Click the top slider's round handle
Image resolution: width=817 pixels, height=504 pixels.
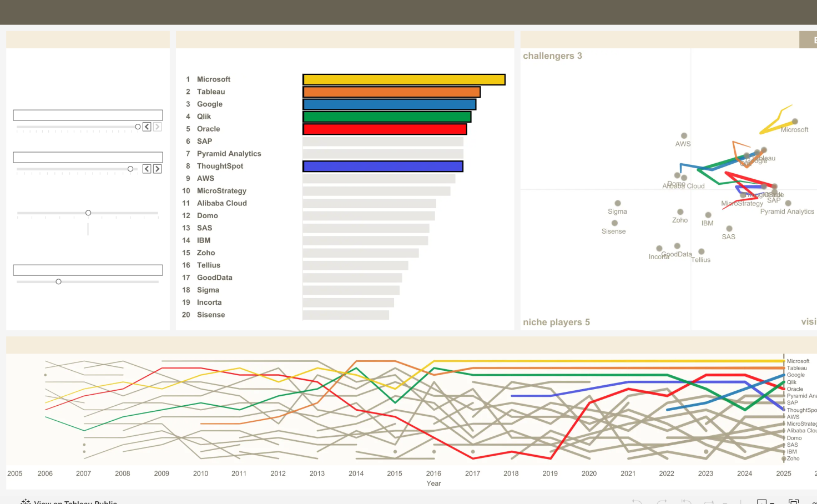[x=138, y=127]
